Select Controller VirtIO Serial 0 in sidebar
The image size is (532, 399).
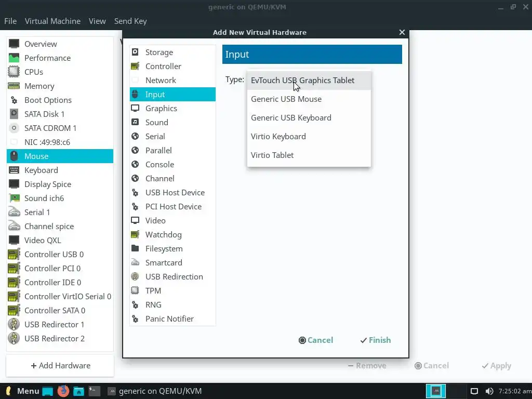pyautogui.click(x=60, y=296)
